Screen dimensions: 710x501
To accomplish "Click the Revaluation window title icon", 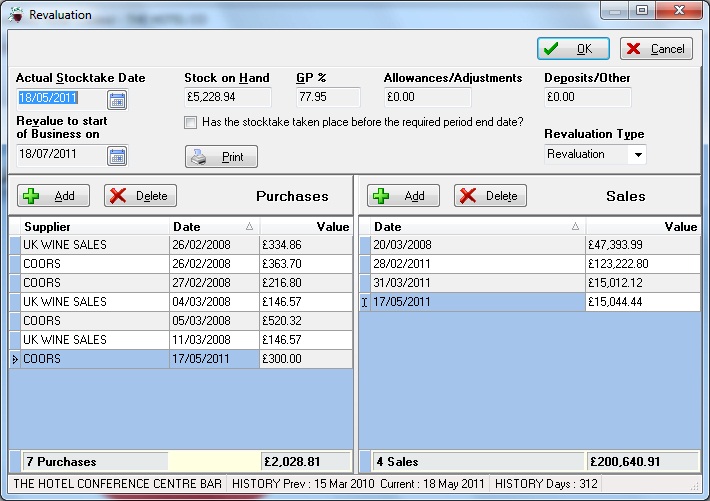I will [16, 15].
